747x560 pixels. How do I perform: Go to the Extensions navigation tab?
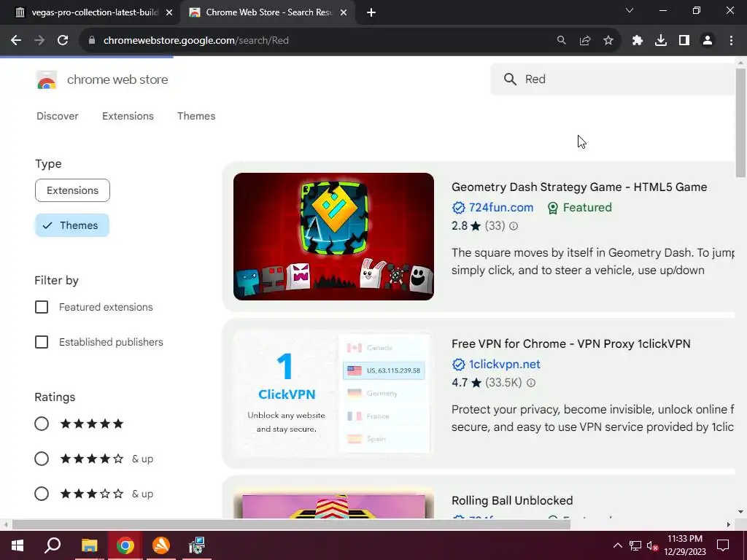click(128, 116)
